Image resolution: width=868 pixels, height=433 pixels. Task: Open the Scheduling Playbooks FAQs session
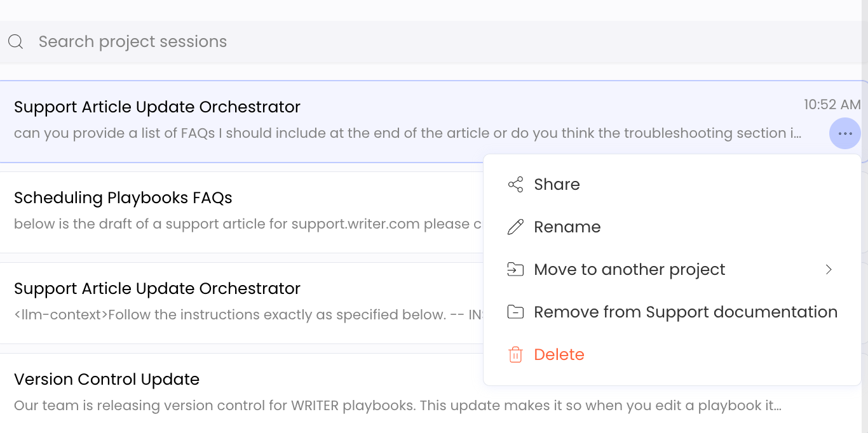point(123,198)
